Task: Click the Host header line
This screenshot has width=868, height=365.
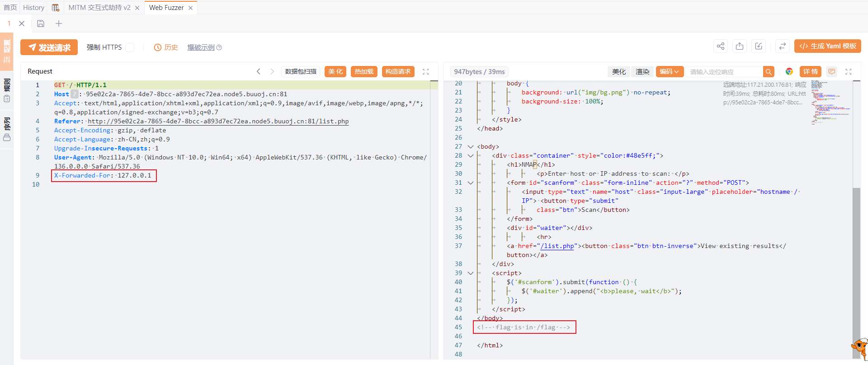Action: coord(170,94)
